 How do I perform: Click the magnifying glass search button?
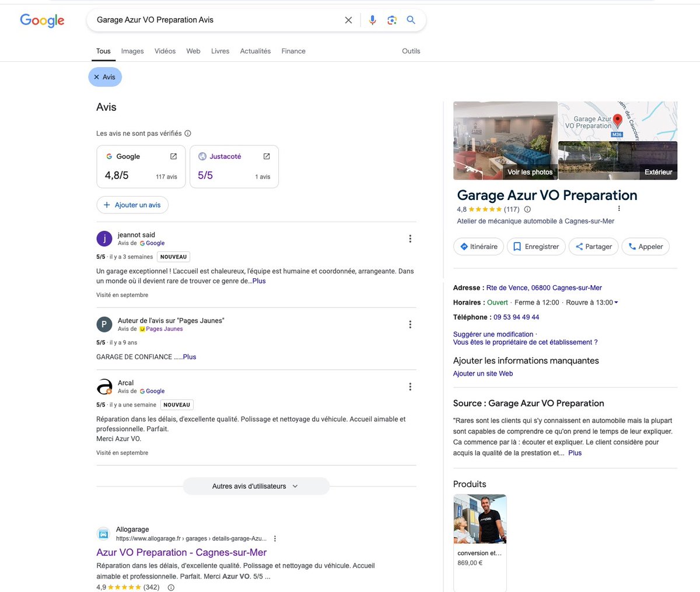[x=411, y=20]
